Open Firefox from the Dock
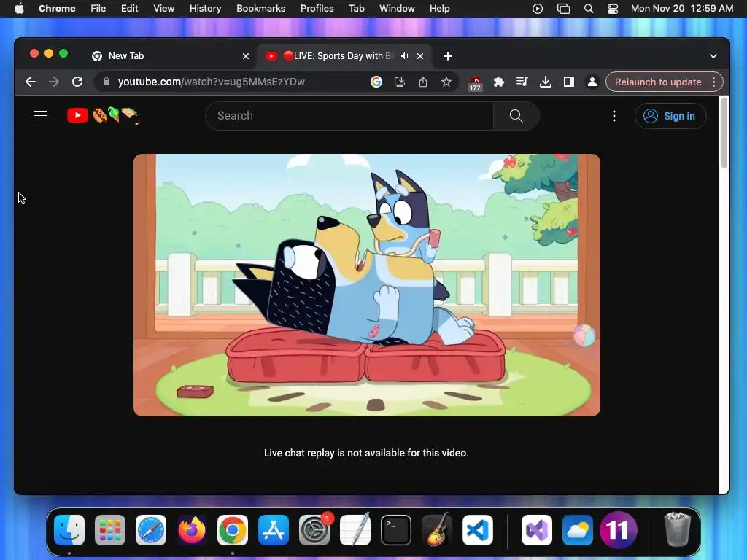The image size is (747, 560). click(192, 530)
